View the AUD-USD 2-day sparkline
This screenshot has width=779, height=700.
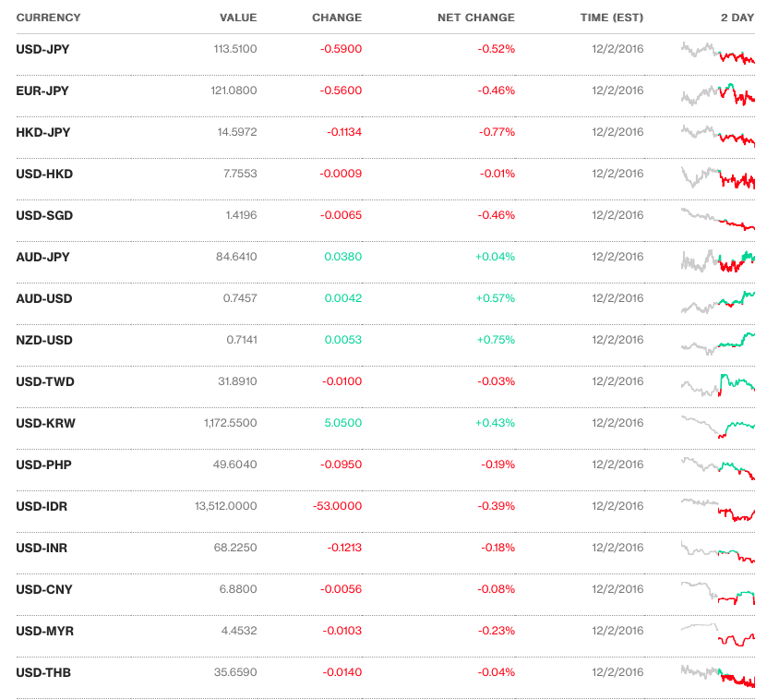click(718, 300)
